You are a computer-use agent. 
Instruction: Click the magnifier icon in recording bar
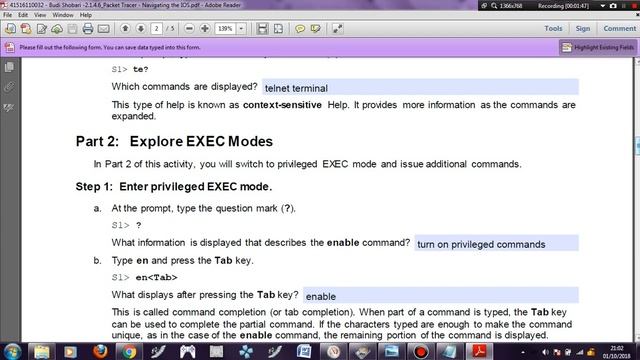pos(494,6)
